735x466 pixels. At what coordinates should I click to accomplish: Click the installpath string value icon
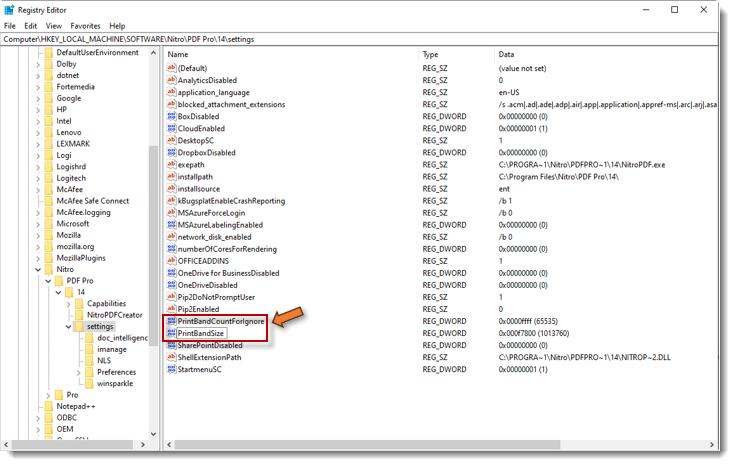click(172, 177)
